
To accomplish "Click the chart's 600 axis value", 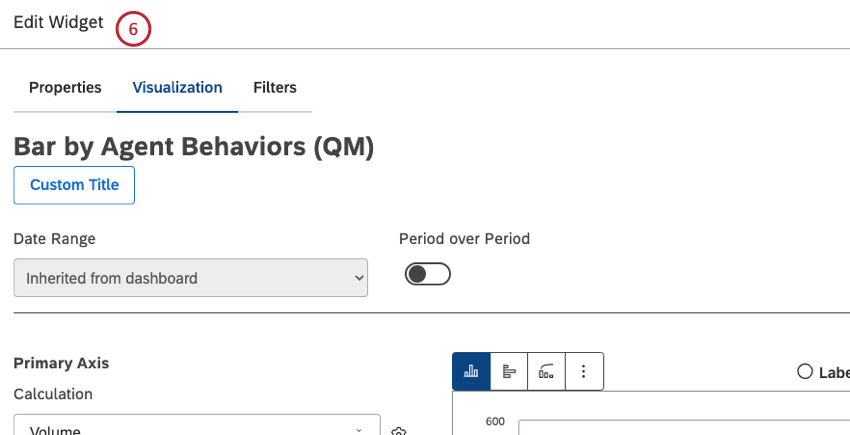I will click(x=495, y=421).
